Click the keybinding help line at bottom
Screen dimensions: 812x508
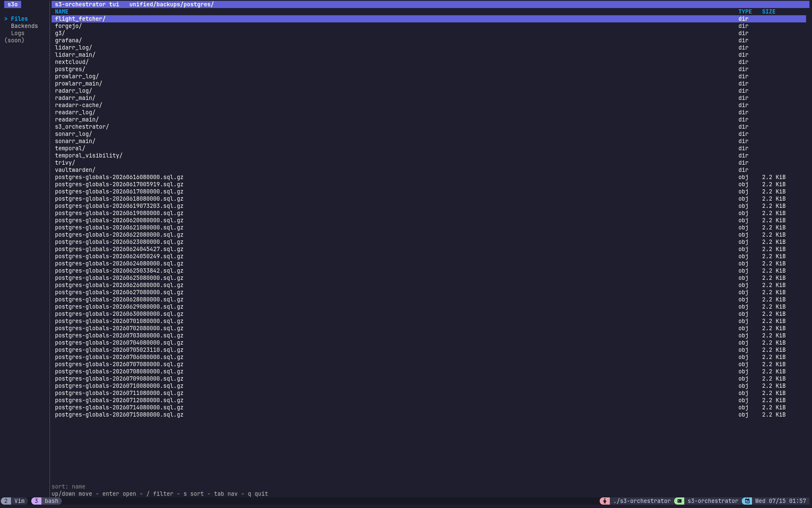point(159,494)
